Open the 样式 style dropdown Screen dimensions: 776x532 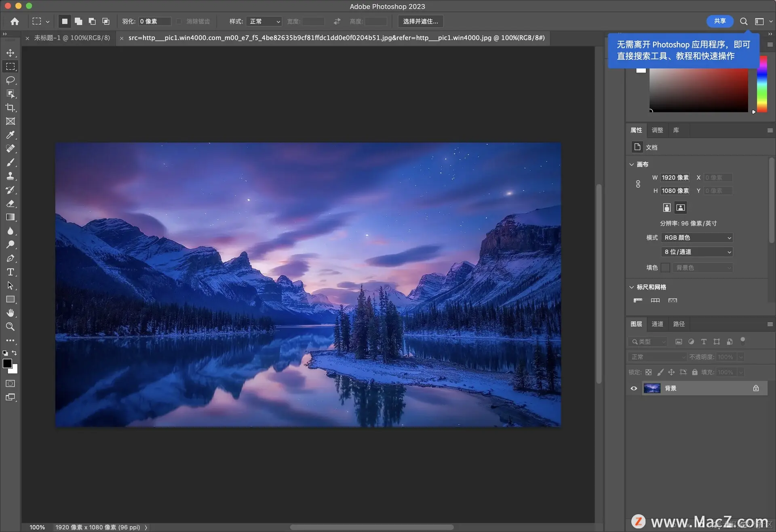click(265, 21)
